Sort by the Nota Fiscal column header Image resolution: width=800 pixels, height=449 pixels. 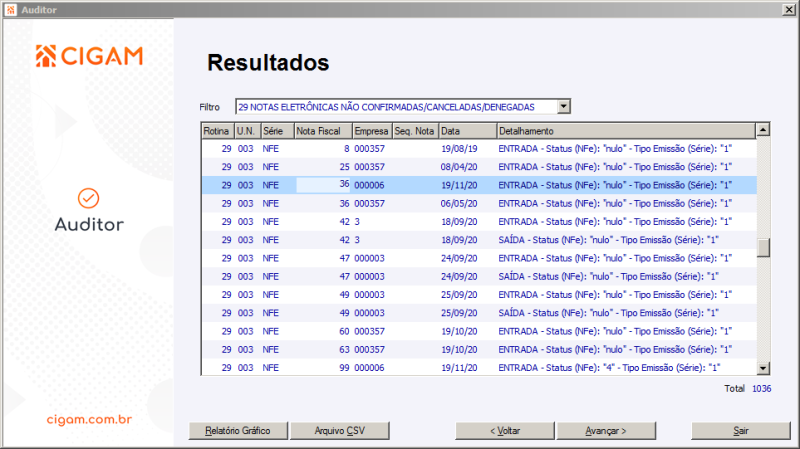(x=323, y=131)
